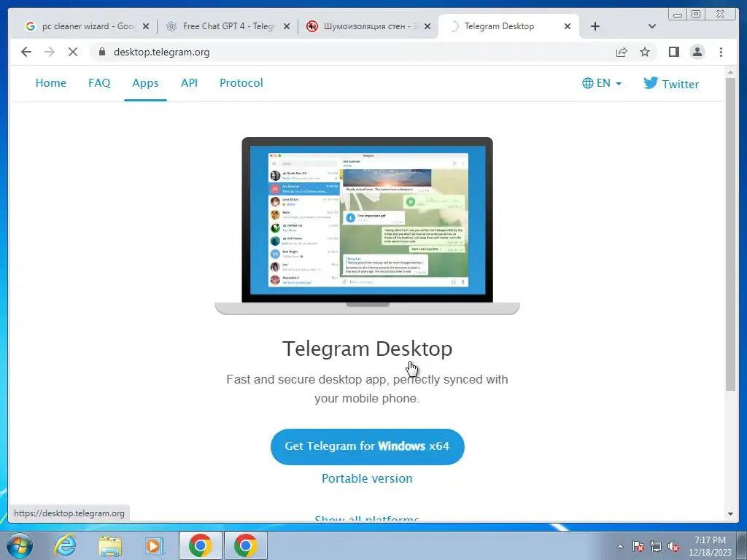Launch Internet Explorer from the taskbar

(x=65, y=545)
